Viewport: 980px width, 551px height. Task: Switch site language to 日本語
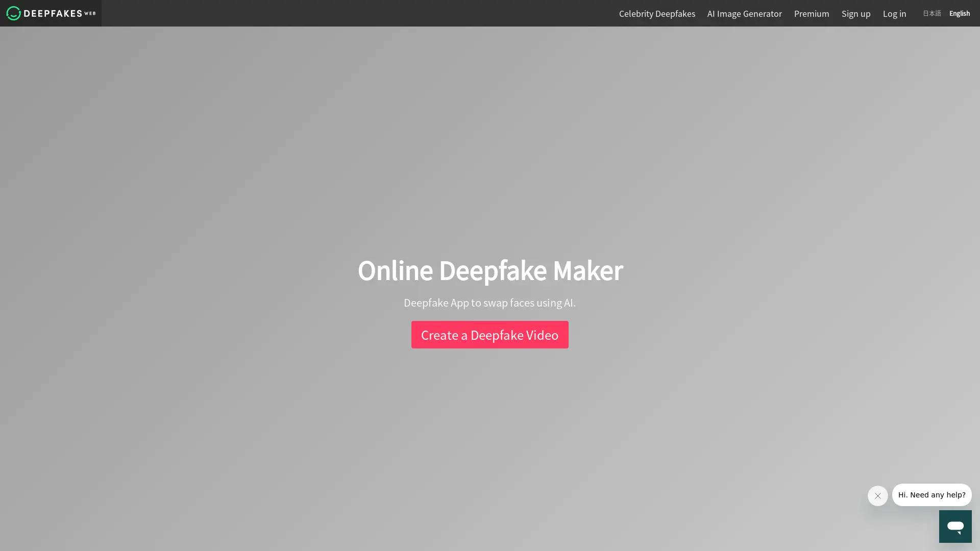tap(932, 14)
